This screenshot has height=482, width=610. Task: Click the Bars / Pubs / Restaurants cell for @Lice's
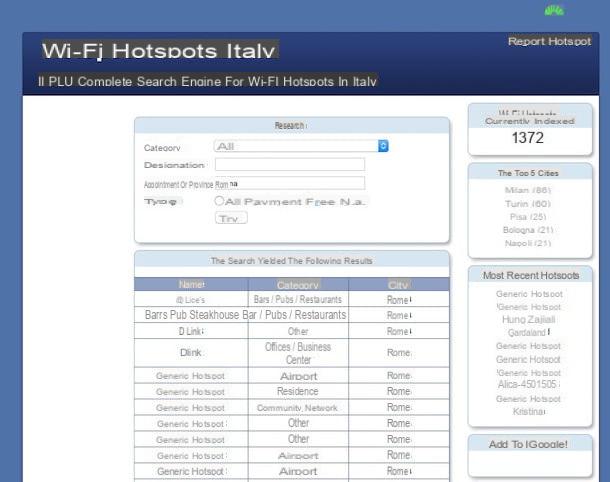click(x=298, y=300)
